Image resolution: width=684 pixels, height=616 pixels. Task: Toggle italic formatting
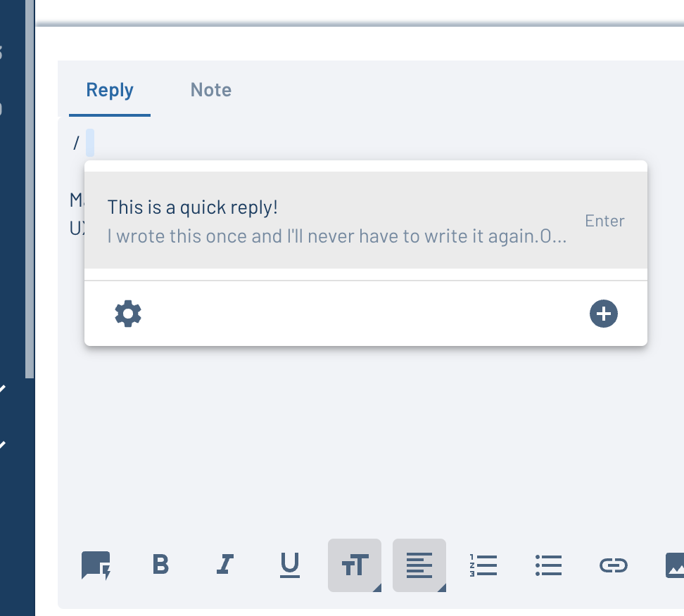tap(225, 565)
